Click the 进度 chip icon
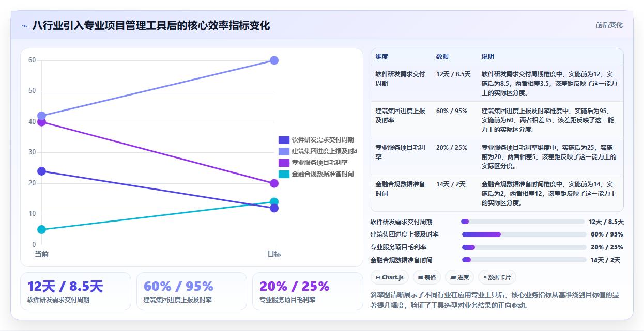The width and height of the screenshot is (644, 331). (x=453, y=277)
